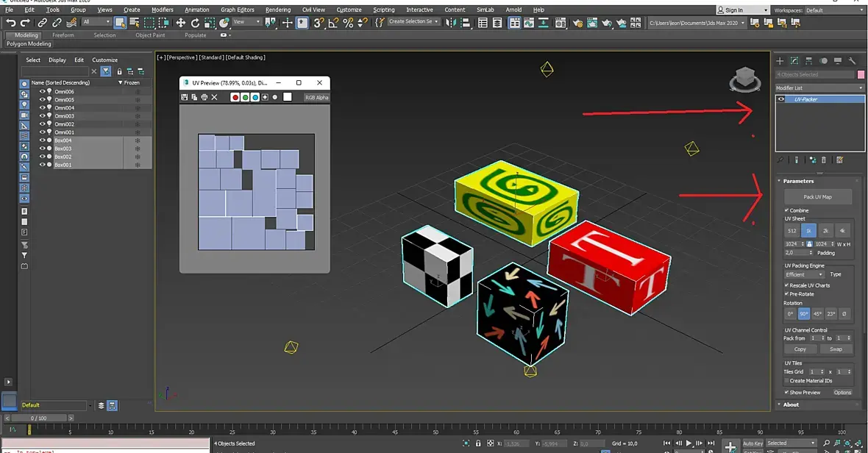The width and height of the screenshot is (868, 453).
Task: Click the Undo arrow in main toolbar
Action: pos(11,23)
